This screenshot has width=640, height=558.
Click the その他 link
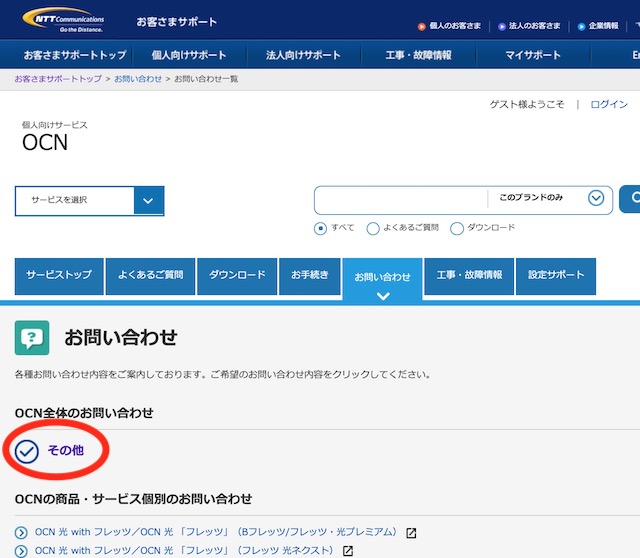[x=66, y=450]
